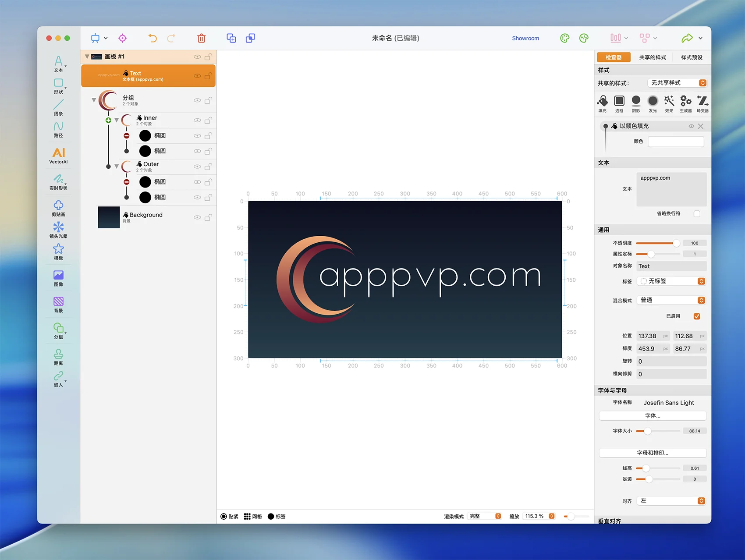Click the Glow (发光) style icon
The height and width of the screenshot is (560, 745).
(653, 103)
